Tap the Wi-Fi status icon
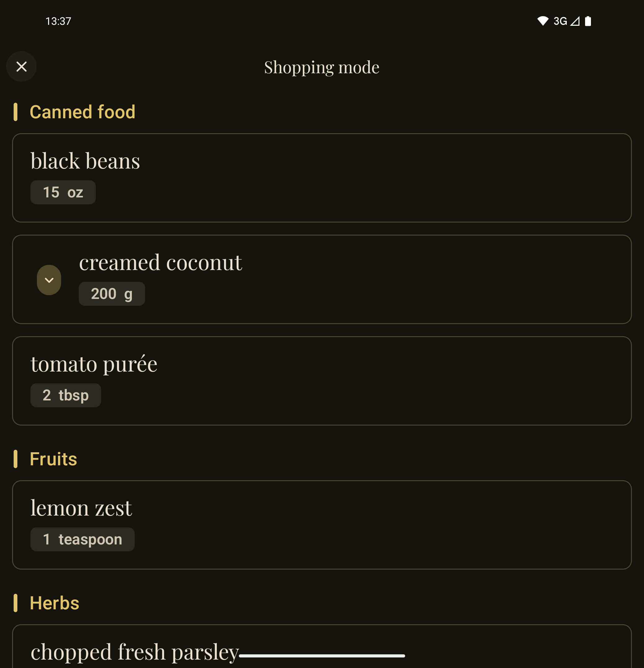Viewport: 644px width, 668px height. (x=543, y=21)
